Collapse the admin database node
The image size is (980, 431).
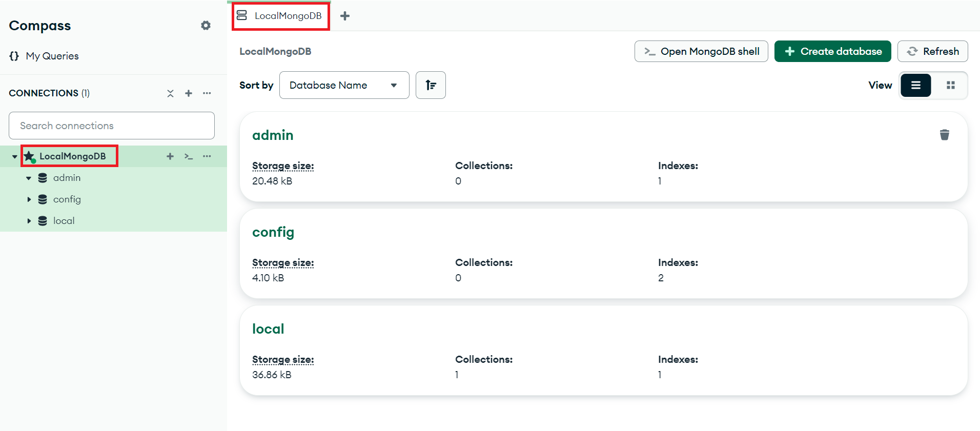[x=29, y=178]
